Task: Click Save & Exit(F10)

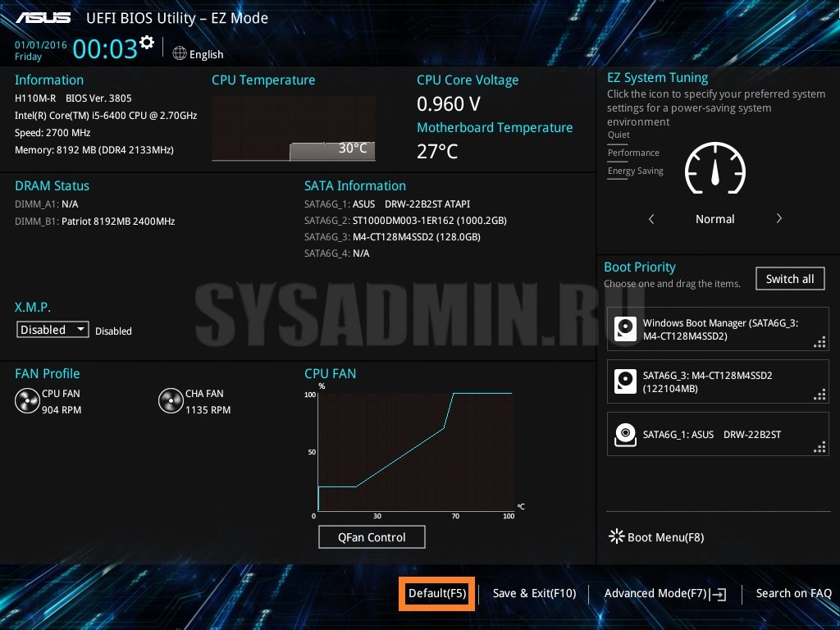Action: point(534,594)
